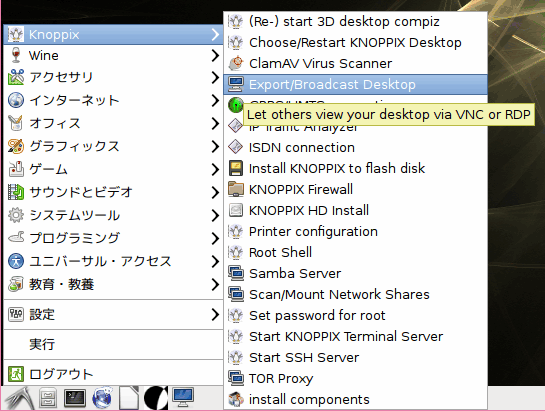Click the インターネット globe icon
Viewport: 545px width, 411px height.
tap(16, 100)
